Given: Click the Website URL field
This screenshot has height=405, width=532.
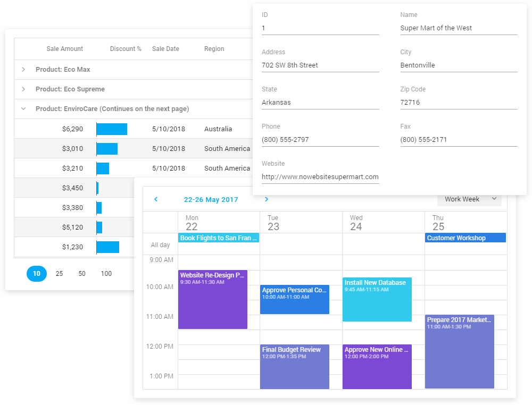Looking at the screenshot, I should click(x=320, y=176).
